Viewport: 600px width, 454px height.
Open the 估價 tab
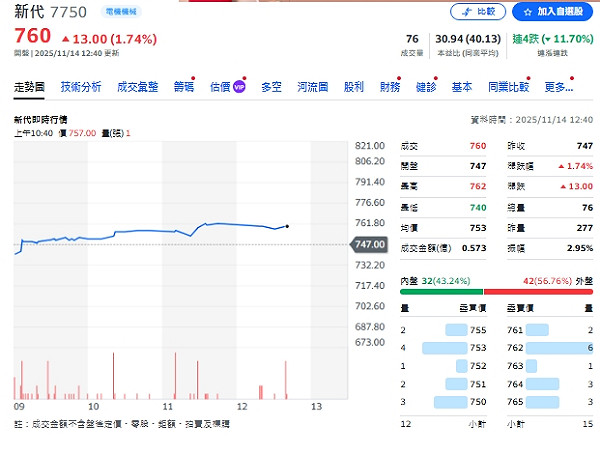[x=220, y=87]
